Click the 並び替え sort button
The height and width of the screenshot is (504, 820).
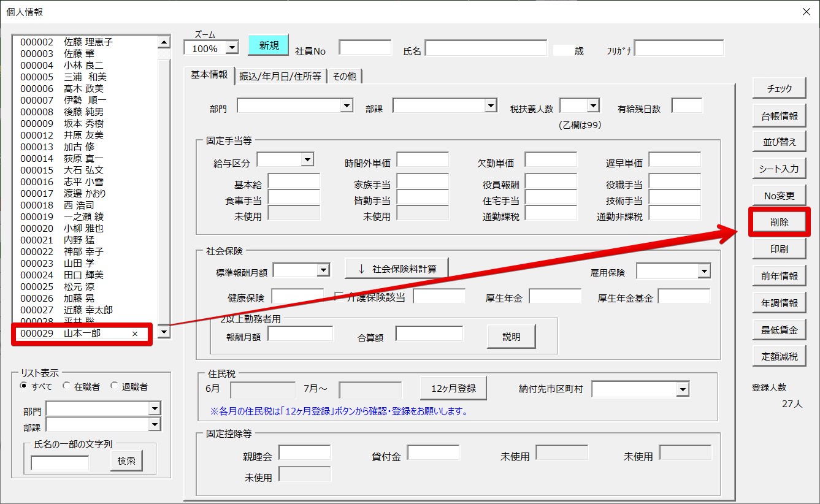[x=780, y=142]
